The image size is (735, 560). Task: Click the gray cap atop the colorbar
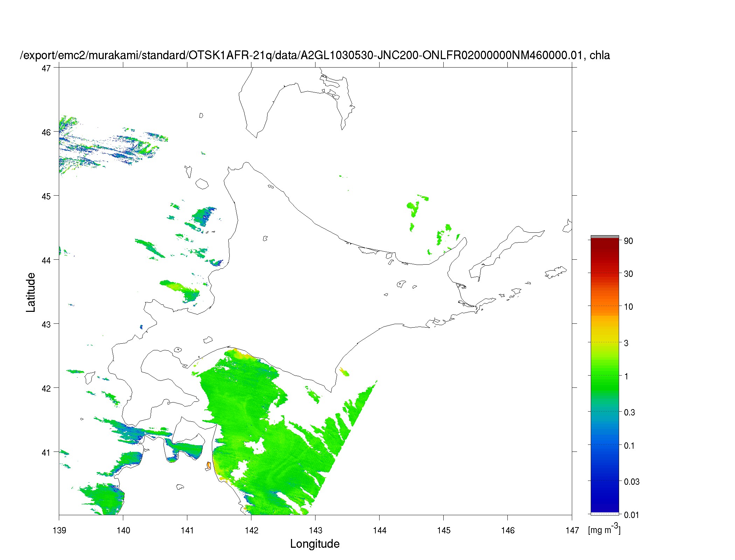(605, 237)
